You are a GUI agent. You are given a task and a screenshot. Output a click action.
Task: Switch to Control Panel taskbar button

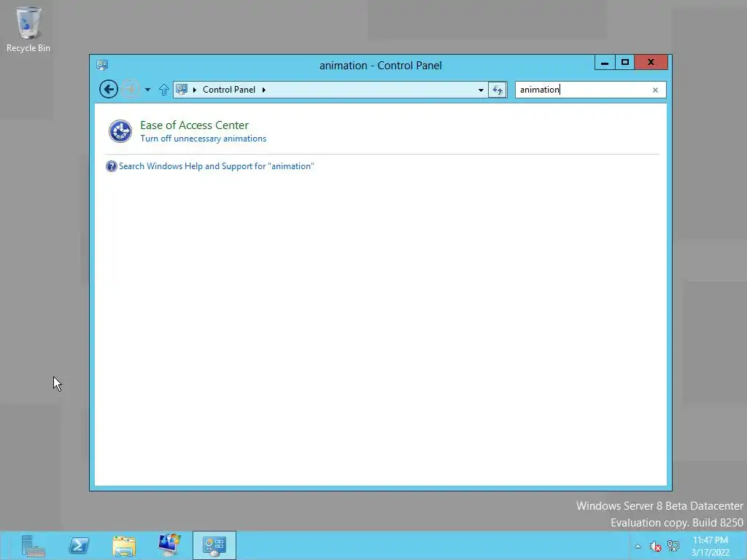pyautogui.click(x=214, y=545)
